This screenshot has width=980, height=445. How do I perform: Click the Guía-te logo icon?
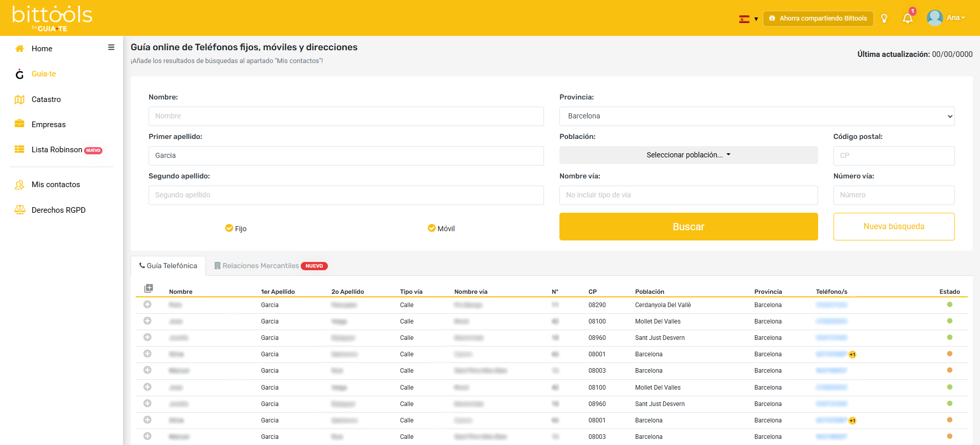pos(19,74)
